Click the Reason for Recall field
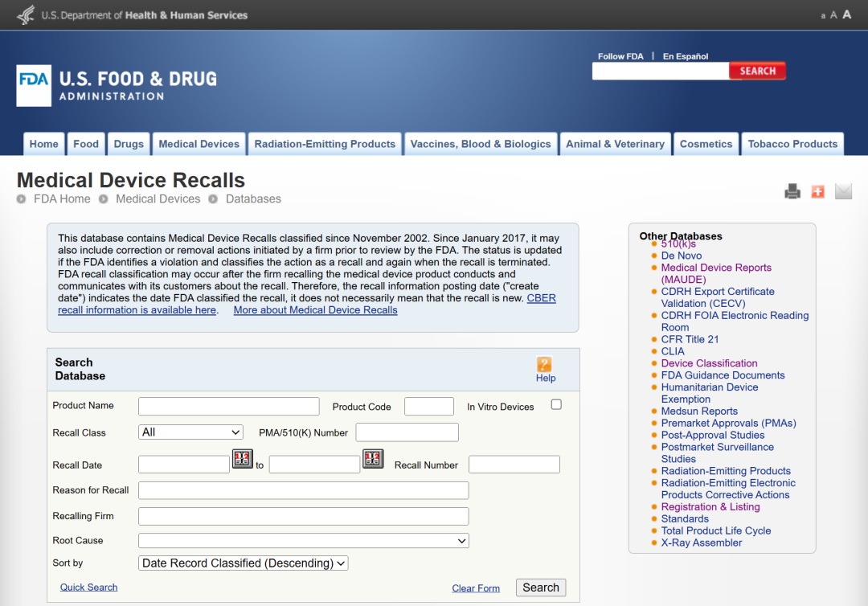The image size is (868, 606). point(303,490)
